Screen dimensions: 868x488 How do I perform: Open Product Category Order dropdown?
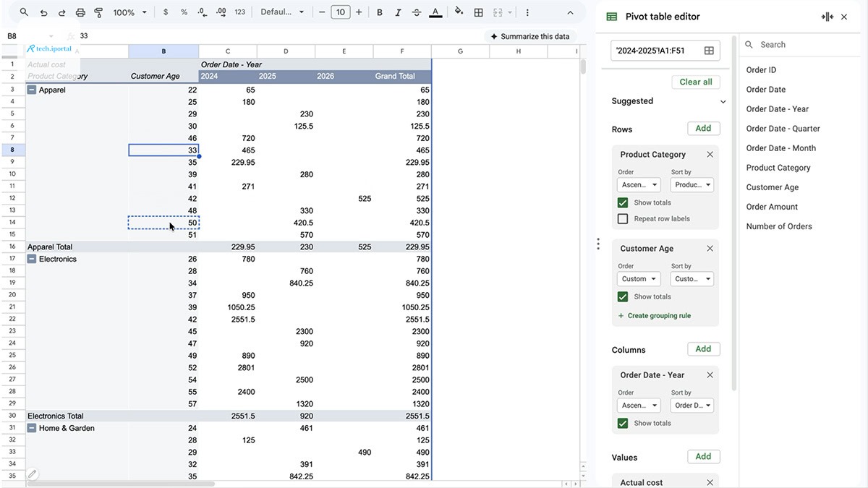point(639,184)
